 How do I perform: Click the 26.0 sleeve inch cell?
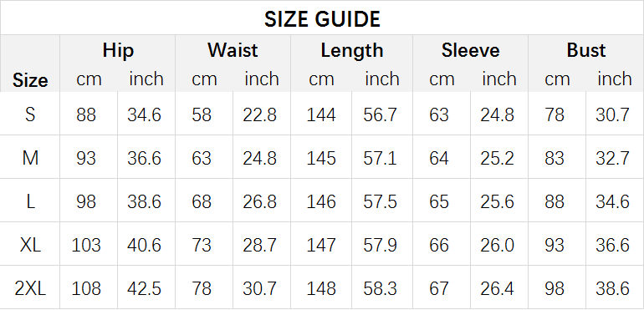click(498, 246)
